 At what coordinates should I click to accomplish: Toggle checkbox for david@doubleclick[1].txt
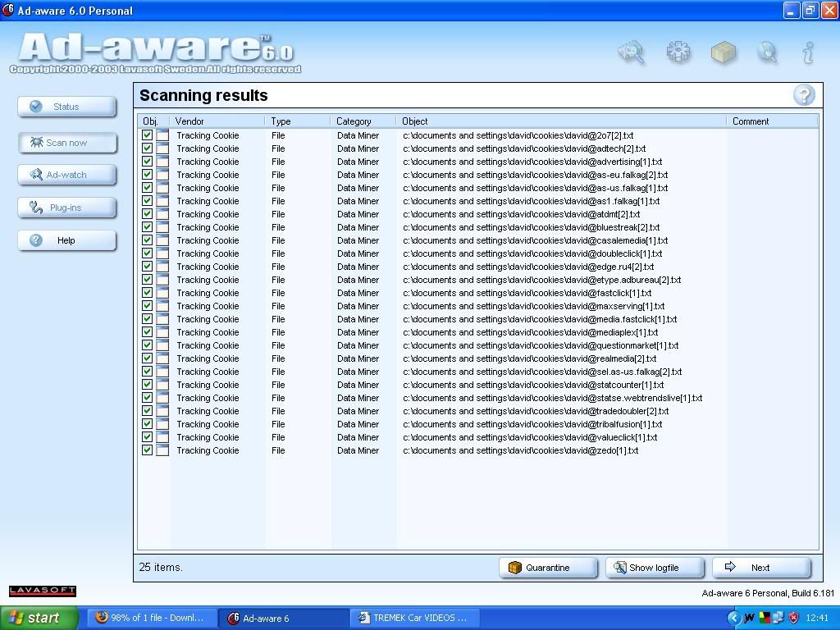(x=148, y=253)
